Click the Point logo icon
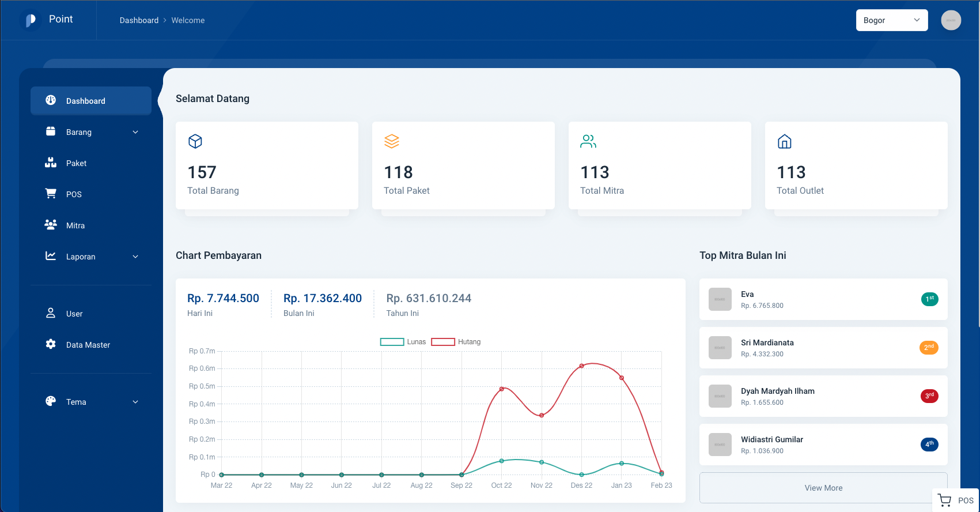This screenshot has width=980, height=512. [31, 20]
